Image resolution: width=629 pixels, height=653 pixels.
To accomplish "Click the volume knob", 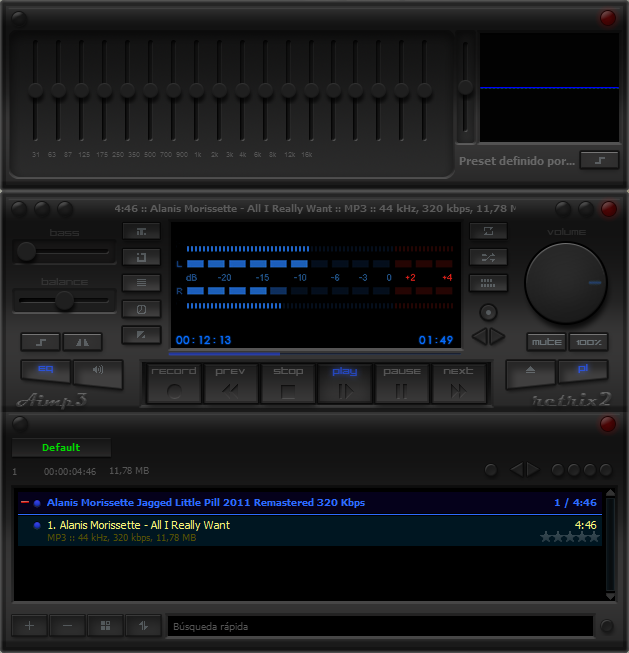I will pyautogui.click(x=566, y=283).
